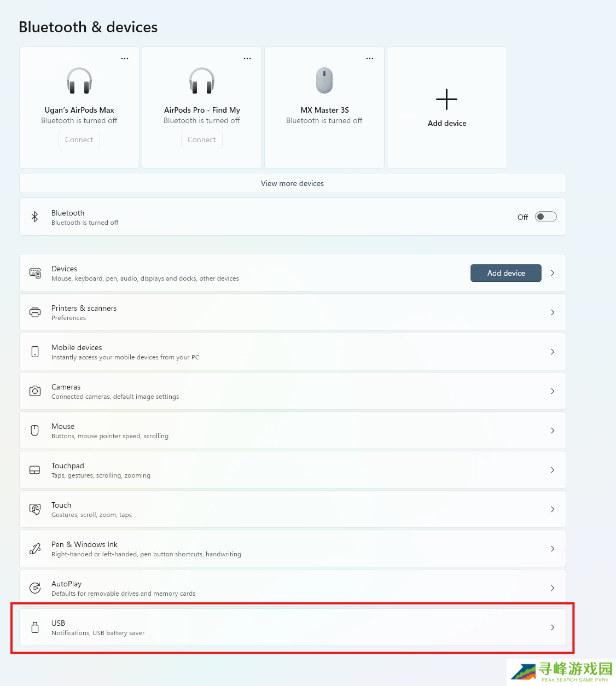616x686 pixels.
Task: Open Mouse settings via its chevron
Action: pos(553,431)
